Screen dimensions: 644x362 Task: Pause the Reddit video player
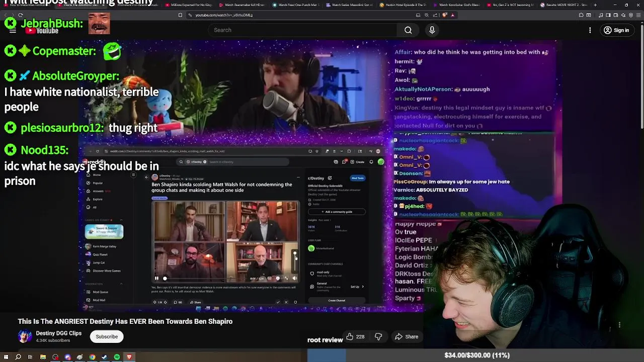pyautogui.click(x=156, y=278)
